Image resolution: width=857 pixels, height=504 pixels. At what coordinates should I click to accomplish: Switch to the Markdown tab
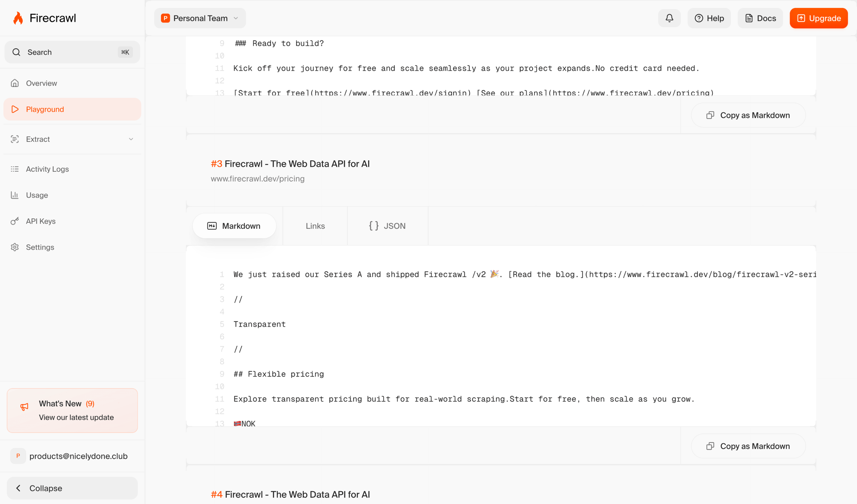[234, 226]
